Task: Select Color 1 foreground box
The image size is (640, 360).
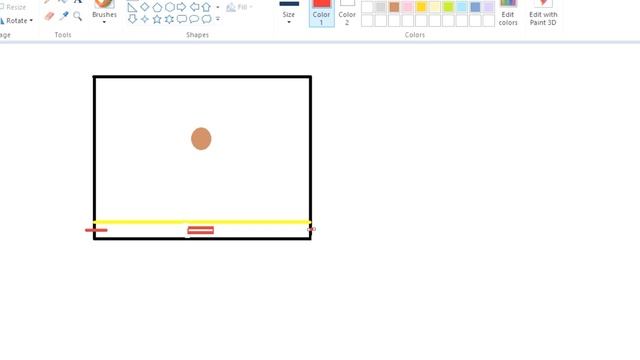Action: coord(322,13)
